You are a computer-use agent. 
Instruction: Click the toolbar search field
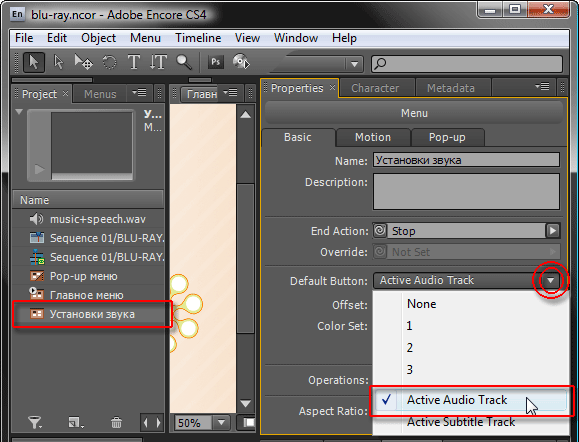(467, 64)
